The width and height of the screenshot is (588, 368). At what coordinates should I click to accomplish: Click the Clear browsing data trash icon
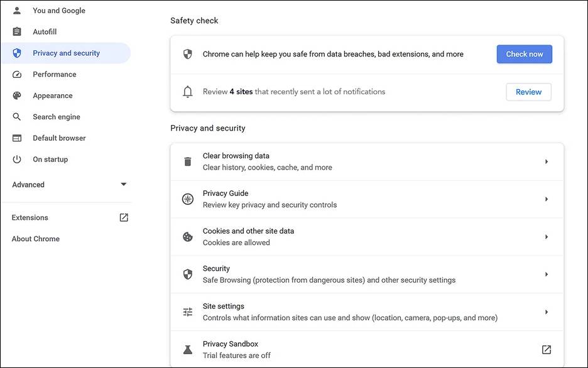pos(187,161)
